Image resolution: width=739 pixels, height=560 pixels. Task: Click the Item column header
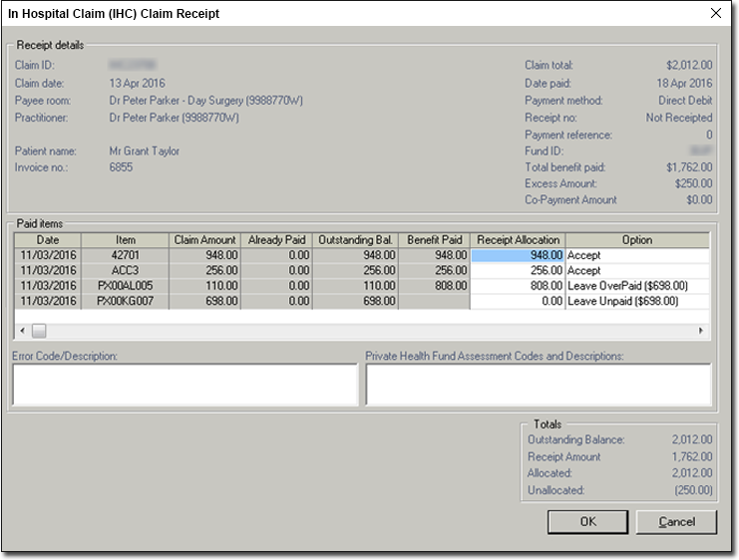[x=126, y=240]
